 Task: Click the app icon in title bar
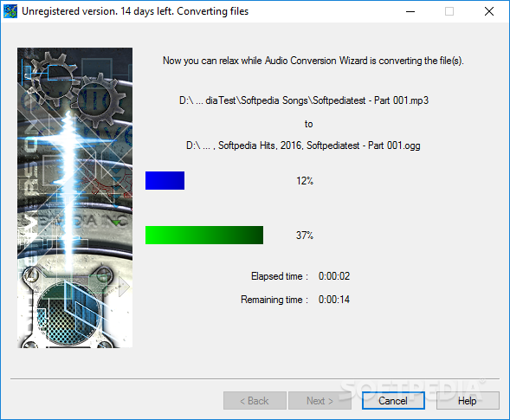pos(10,11)
